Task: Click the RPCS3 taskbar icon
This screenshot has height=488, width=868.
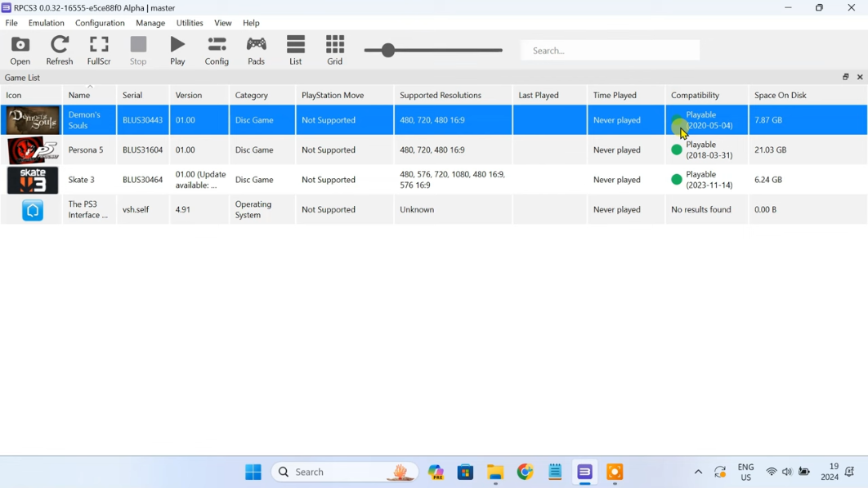Action: (584, 472)
